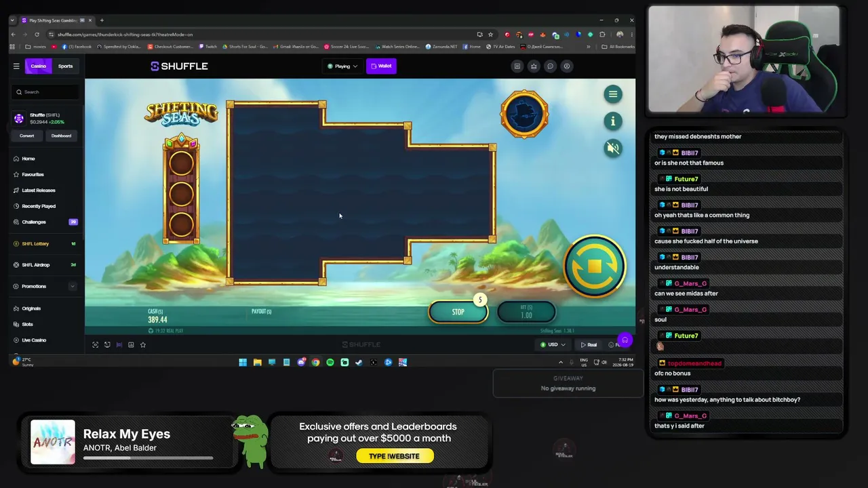
Task: Show hidden system tray icons
Action: pos(560,363)
